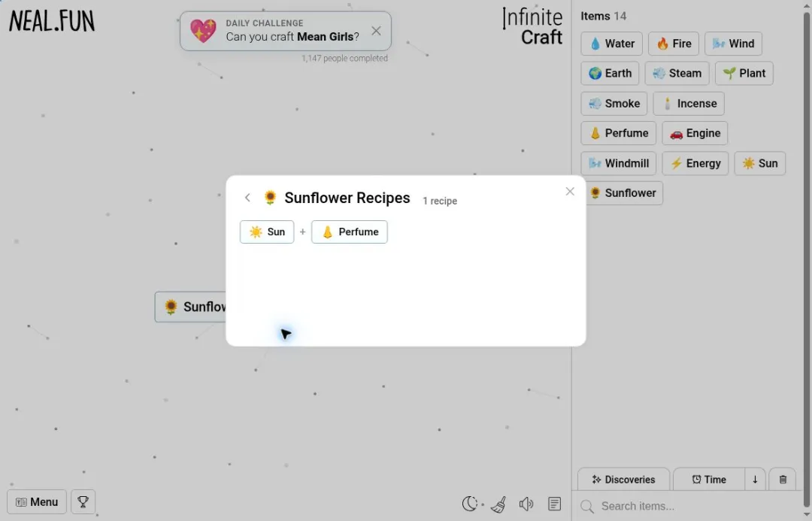This screenshot has height=521, width=812.
Task: Click the "1 recipe" count text
Action: (440, 201)
